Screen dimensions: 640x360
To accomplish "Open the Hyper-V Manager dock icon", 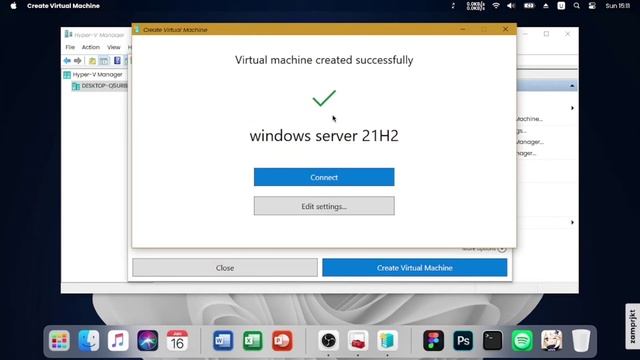I will 387,340.
